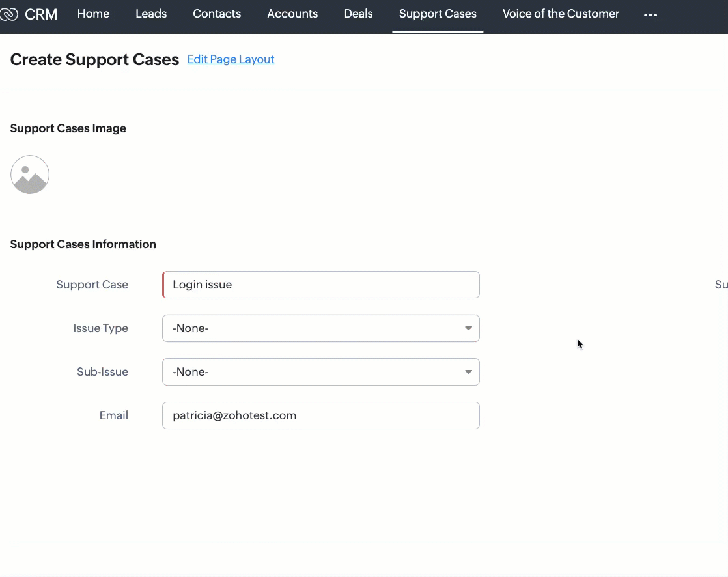
Task: Click the Issue Type field label
Action: [100, 328]
